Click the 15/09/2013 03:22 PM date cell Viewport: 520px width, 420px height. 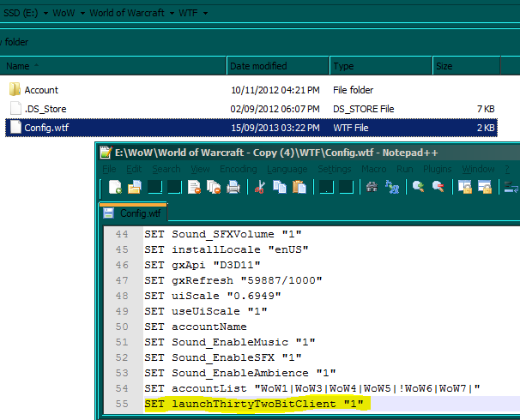pyautogui.click(x=275, y=128)
